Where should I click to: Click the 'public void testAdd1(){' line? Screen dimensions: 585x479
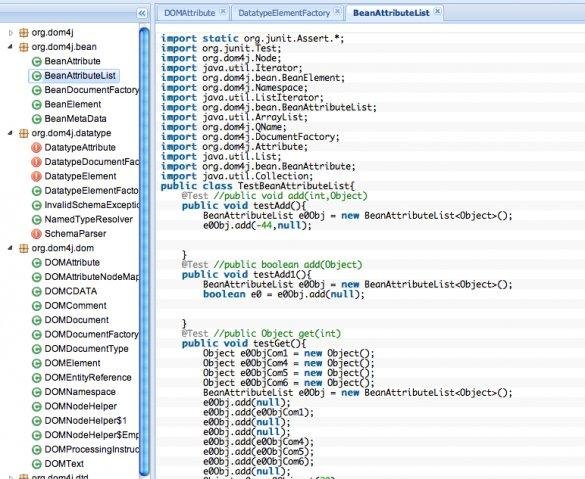[247, 275]
